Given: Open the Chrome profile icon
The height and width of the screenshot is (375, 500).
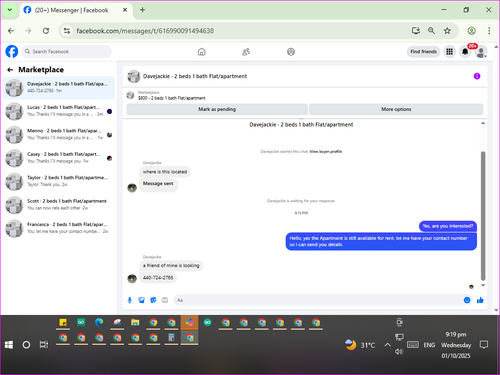Looking at the screenshot, I should coord(471,31).
